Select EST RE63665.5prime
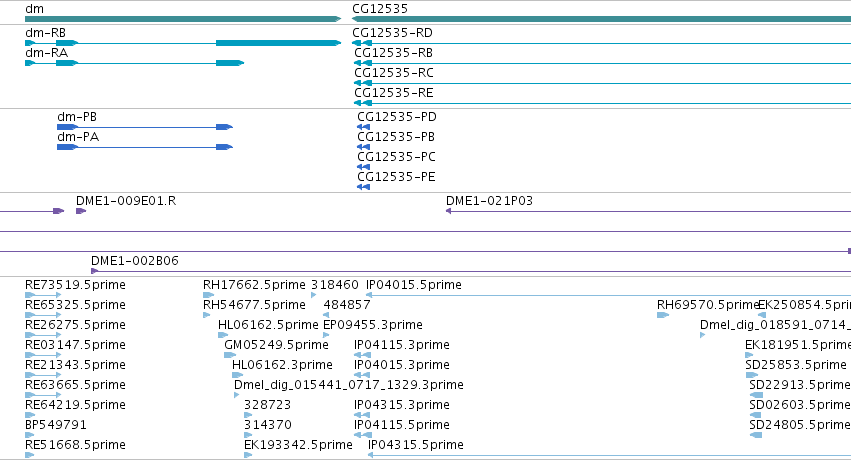Screen dimensions: 851x460 click(x=75, y=386)
